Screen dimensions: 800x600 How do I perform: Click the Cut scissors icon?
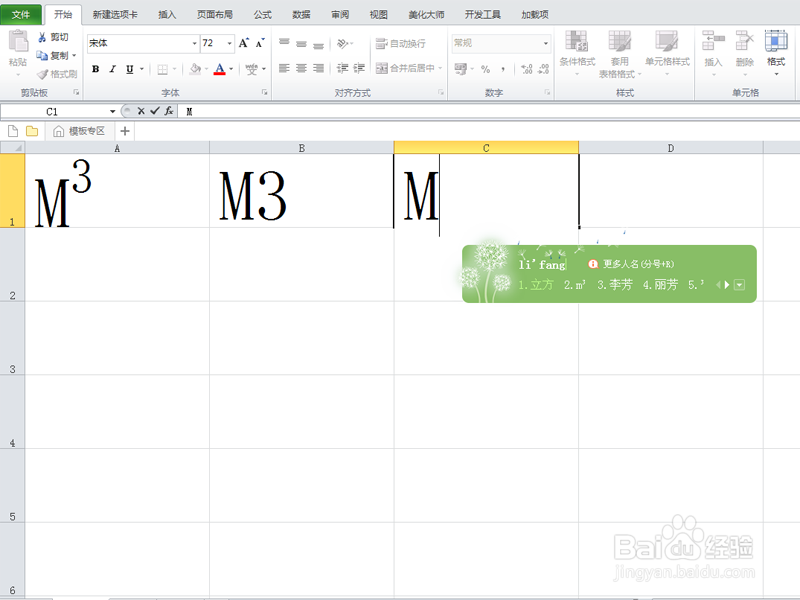click(x=42, y=37)
